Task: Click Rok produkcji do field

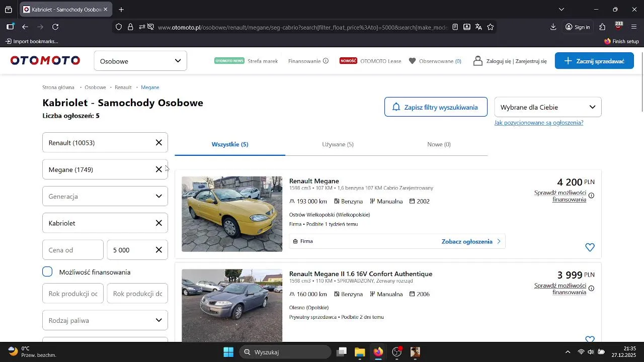Action: click(137, 294)
